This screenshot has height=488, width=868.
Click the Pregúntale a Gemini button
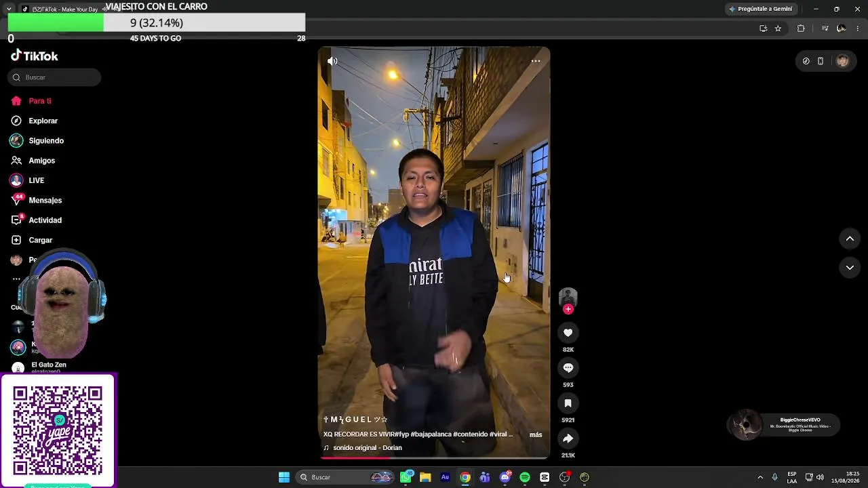(x=760, y=9)
